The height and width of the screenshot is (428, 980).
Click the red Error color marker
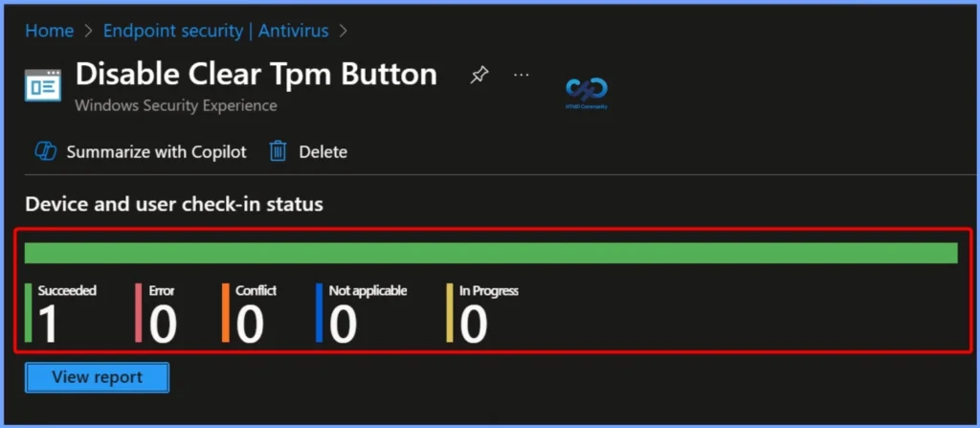138,313
